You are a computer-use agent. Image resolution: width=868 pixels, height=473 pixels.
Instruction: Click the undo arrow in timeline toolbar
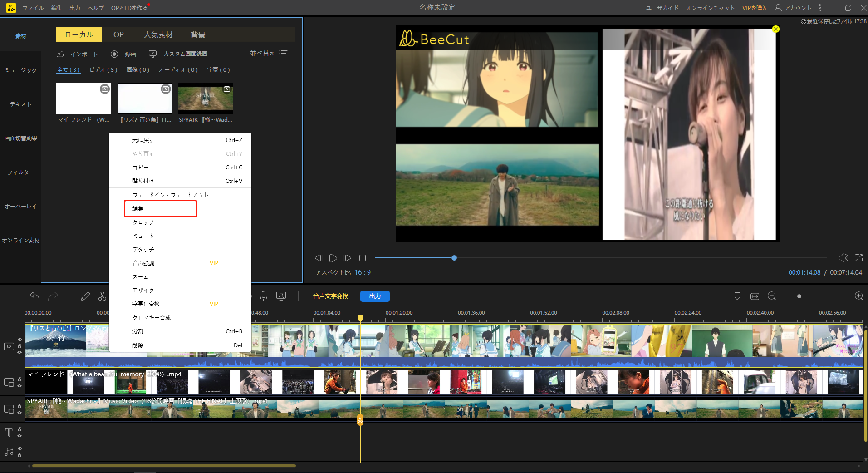click(34, 296)
